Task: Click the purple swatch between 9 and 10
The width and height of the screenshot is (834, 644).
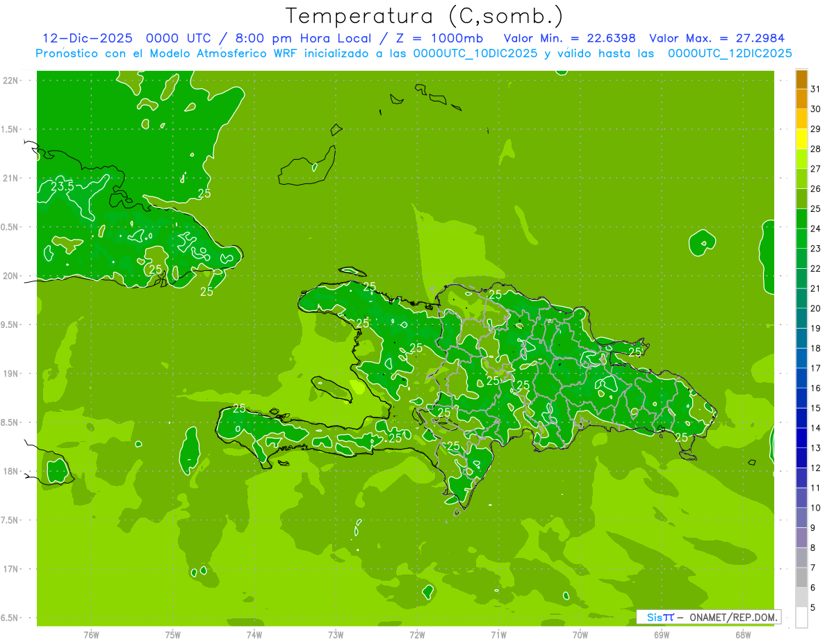Action: click(801, 518)
